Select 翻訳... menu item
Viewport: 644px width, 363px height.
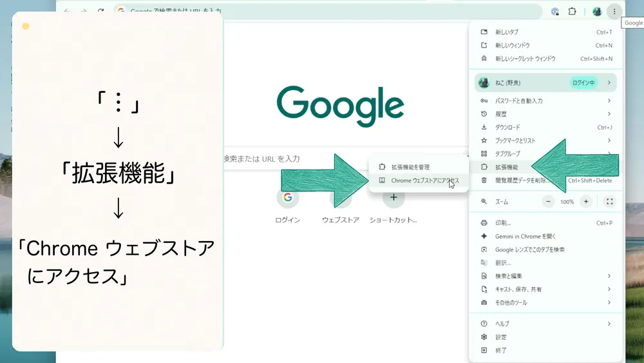coord(545,262)
